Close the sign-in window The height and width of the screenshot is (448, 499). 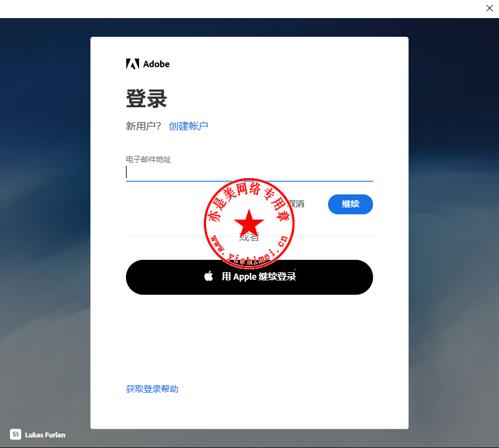(490, 8)
